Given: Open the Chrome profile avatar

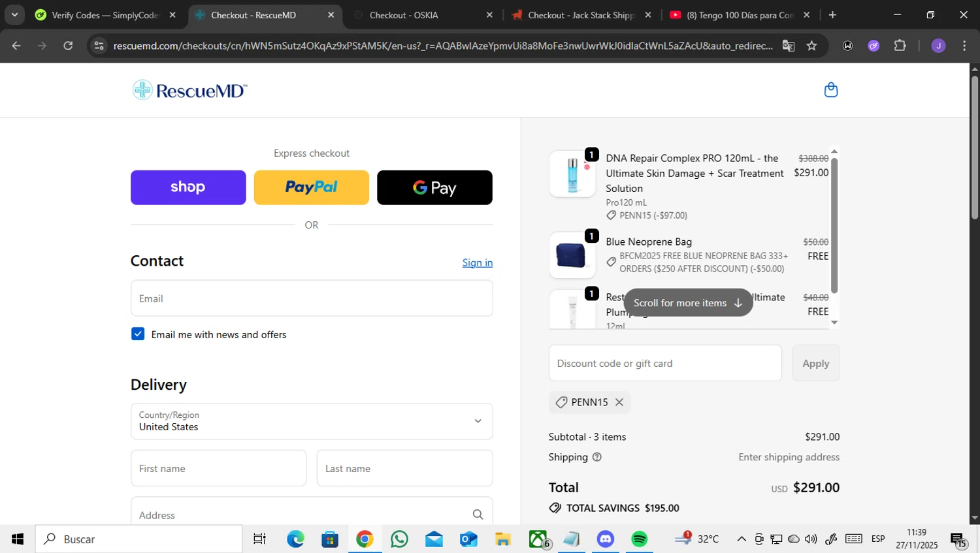Looking at the screenshot, I should point(938,46).
